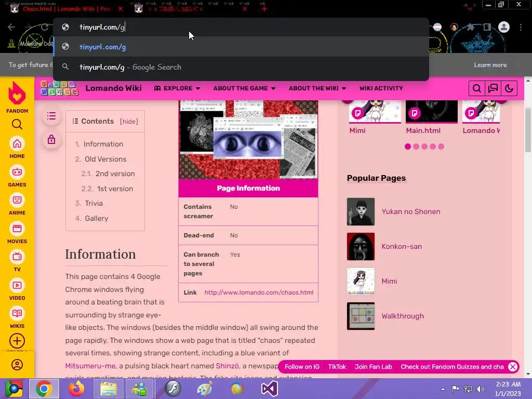The width and height of the screenshot is (532, 399).
Task: Click the volume speaker tray icon
Action: tap(481, 389)
